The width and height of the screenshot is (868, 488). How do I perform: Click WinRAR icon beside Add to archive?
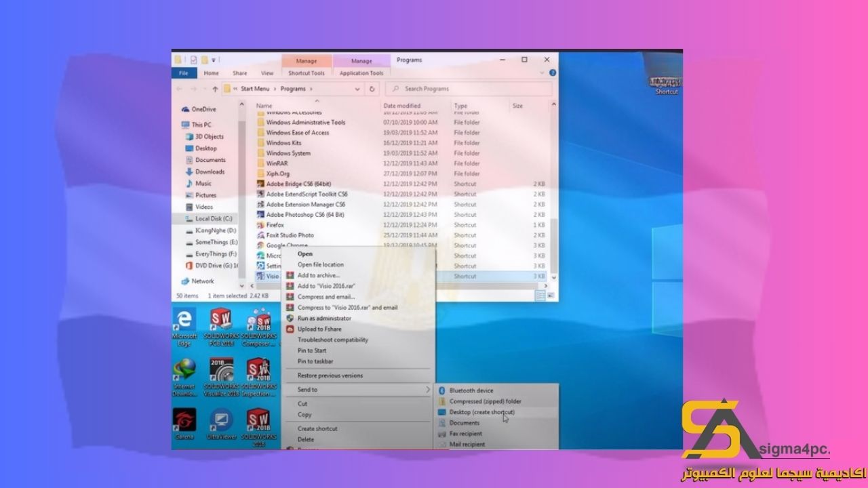[290, 275]
